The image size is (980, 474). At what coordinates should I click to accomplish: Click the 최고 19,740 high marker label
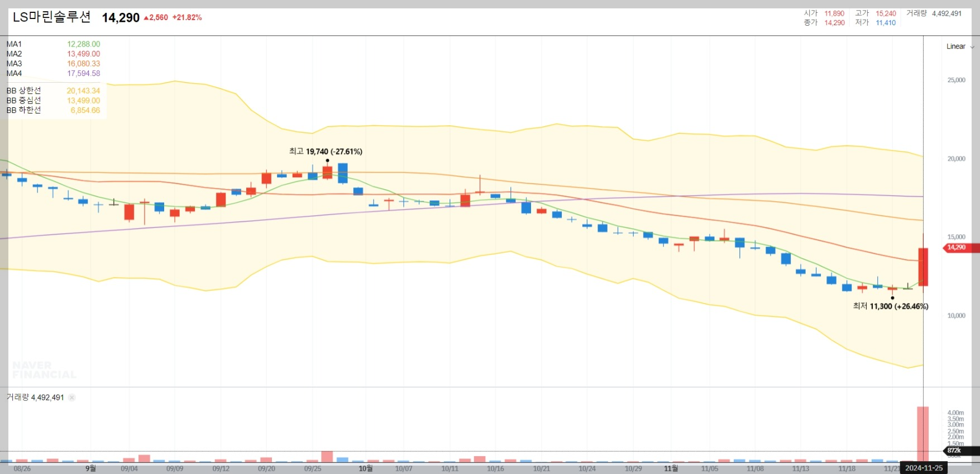tap(326, 151)
